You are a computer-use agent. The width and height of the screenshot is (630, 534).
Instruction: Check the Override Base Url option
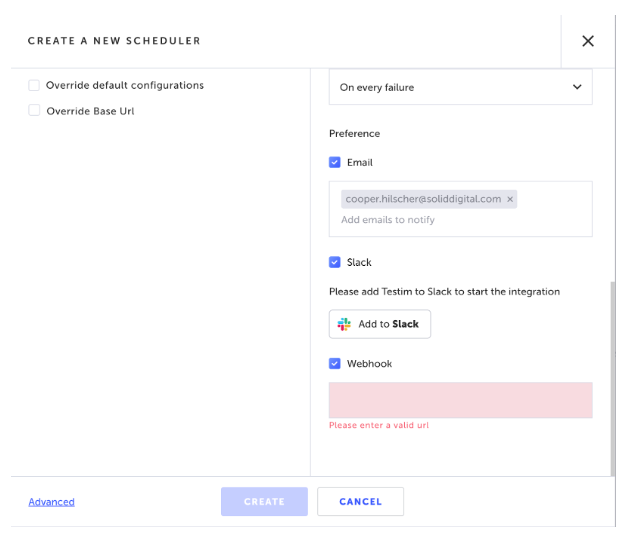coord(34,110)
